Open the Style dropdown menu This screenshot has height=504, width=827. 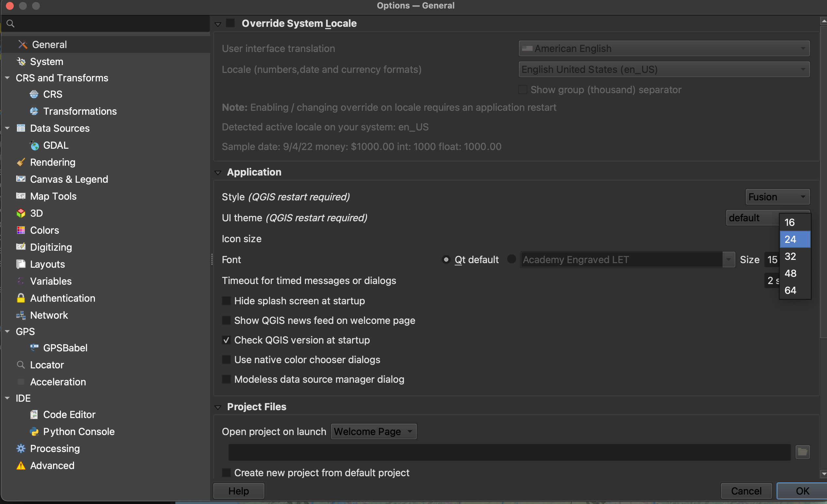click(776, 196)
